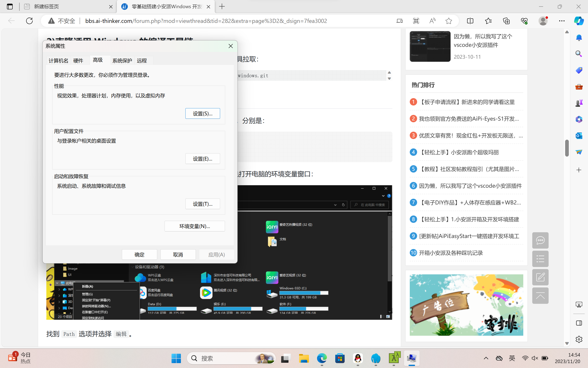Switch to 计算机名 tab

tap(58, 60)
